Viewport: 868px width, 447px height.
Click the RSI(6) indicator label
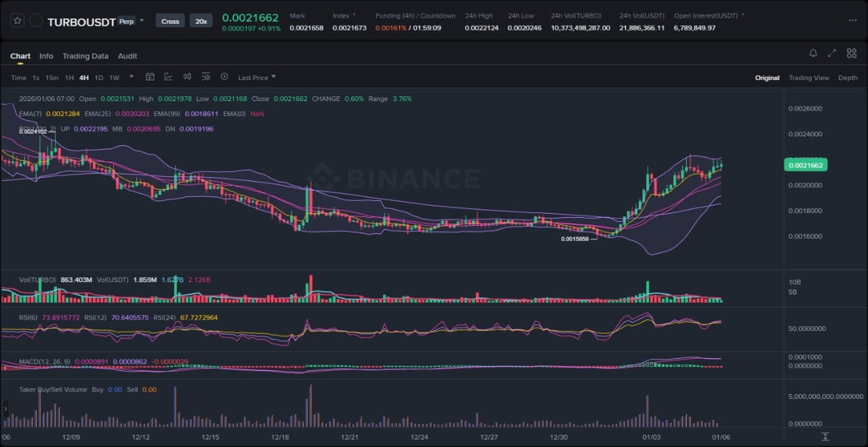[x=29, y=317]
